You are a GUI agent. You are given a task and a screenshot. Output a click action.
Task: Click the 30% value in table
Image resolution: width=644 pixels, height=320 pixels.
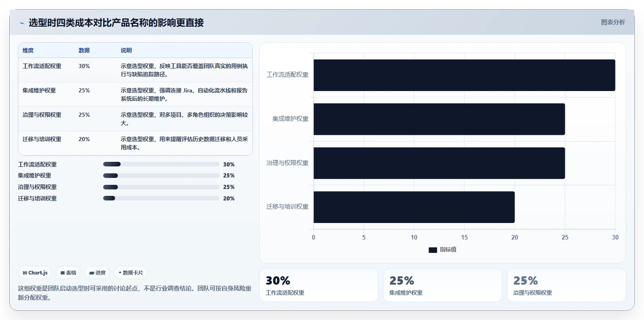pyautogui.click(x=84, y=66)
